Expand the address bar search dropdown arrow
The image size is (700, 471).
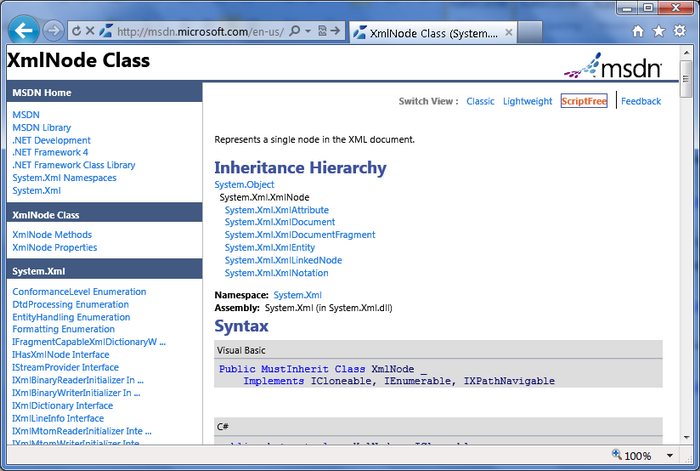[x=309, y=31]
